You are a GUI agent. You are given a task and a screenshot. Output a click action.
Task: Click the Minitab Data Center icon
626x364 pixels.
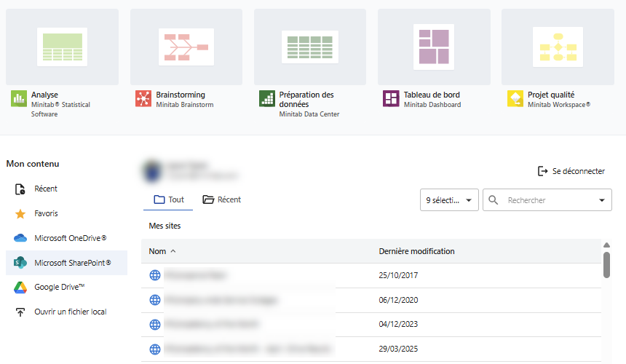pos(267,99)
